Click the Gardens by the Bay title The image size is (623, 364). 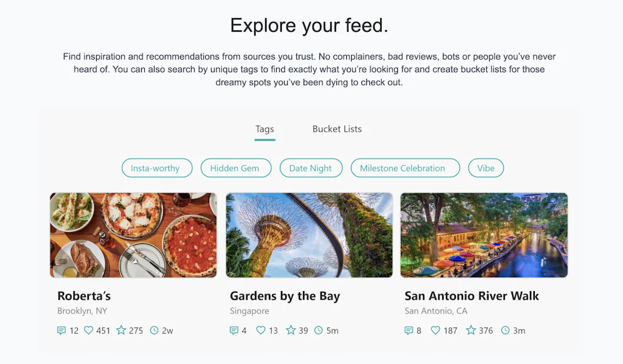pyautogui.click(x=285, y=296)
